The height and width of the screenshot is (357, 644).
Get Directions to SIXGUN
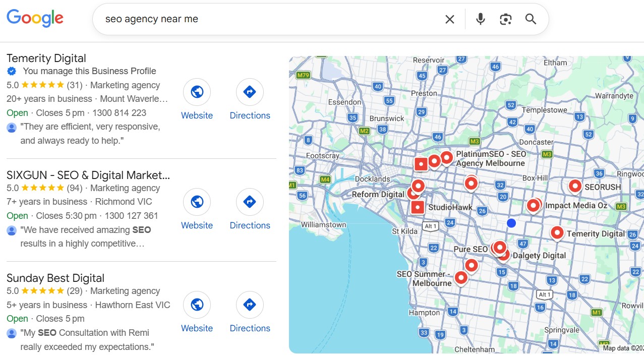pos(250,202)
